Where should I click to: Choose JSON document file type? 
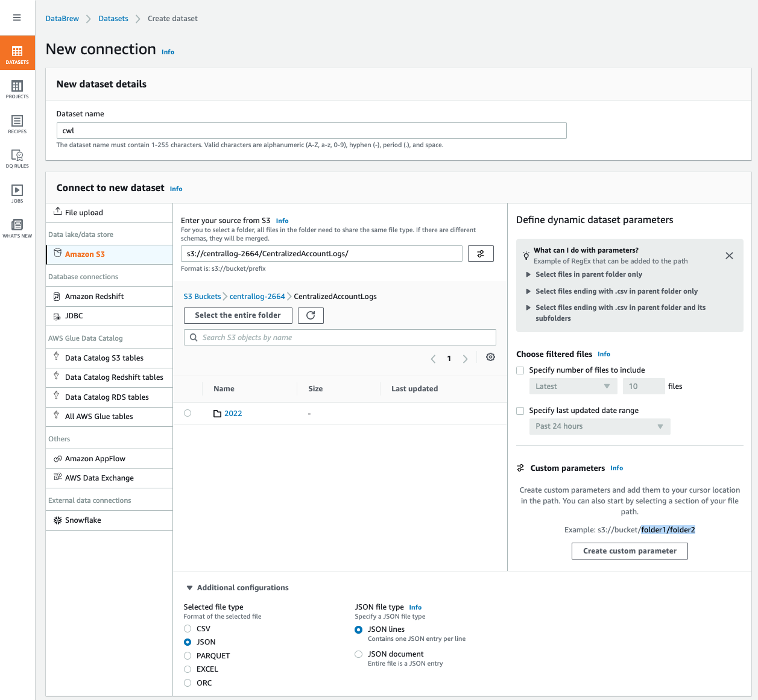(x=359, y=654)
